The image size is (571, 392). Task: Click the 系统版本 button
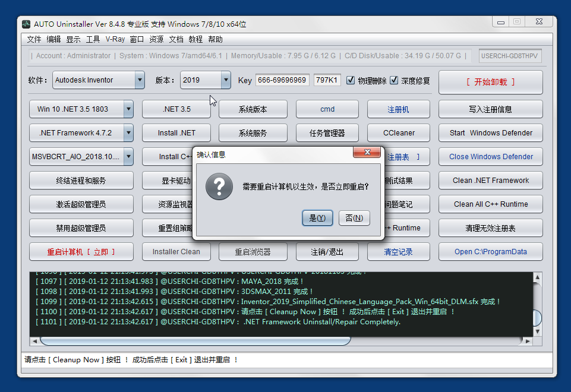coord(253,109)
